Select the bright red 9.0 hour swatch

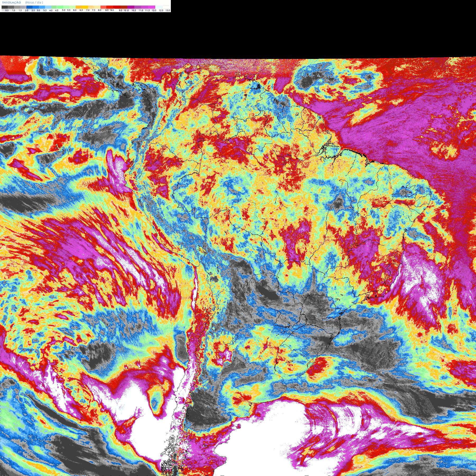point(110,7)
